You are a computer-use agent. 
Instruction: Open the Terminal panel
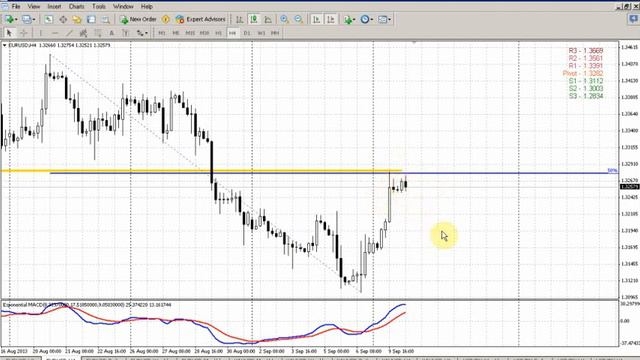pyautogui.click(x=91, y=19)
